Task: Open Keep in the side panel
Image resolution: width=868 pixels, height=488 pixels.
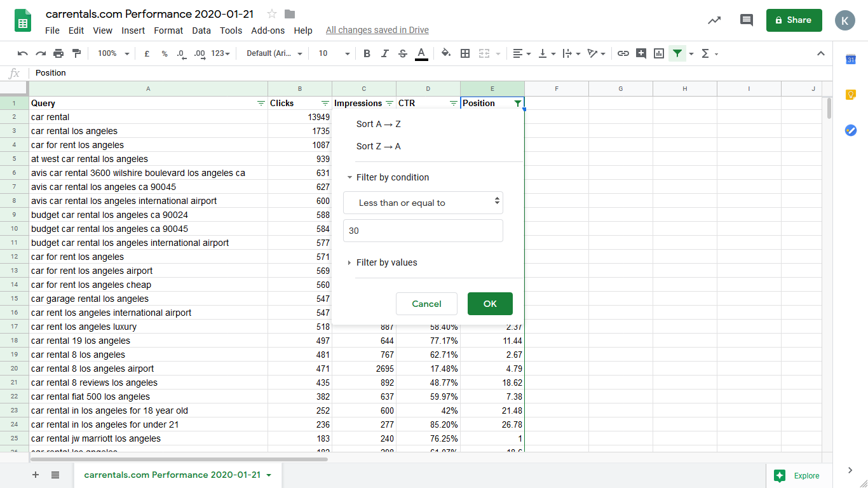Action: coord(851,95)
